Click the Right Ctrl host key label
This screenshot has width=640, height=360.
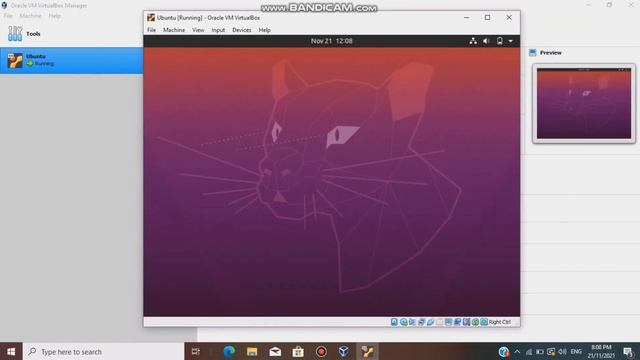tap(500, 322)
